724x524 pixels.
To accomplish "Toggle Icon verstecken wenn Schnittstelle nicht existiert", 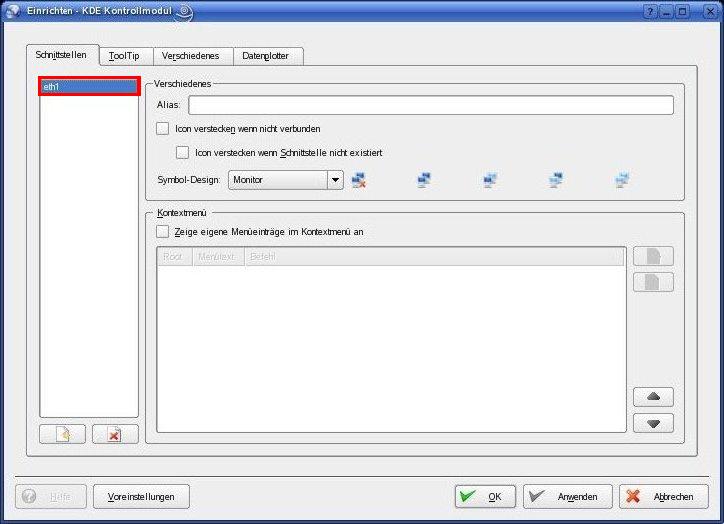I will tap(182, 152).
